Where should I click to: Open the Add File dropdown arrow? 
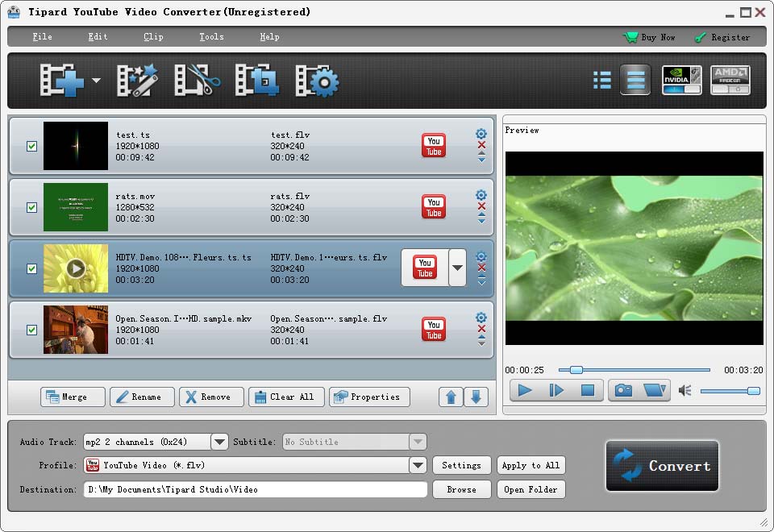pos(96,81)
